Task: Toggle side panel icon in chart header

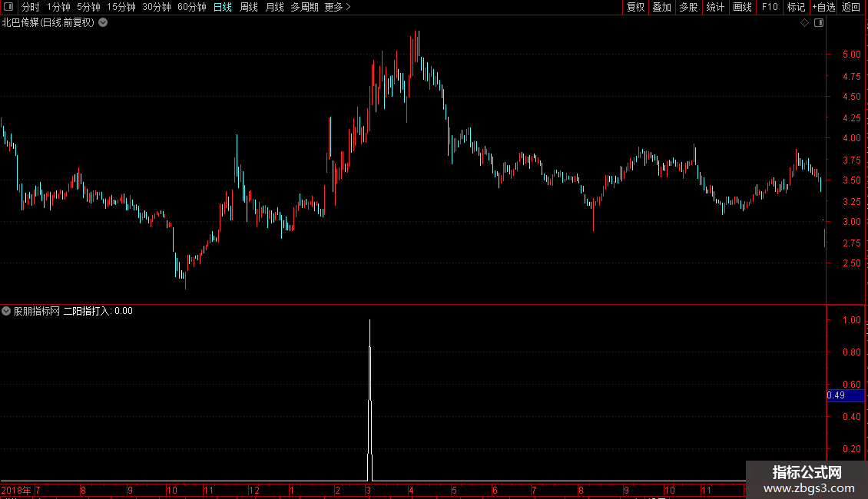Action: pyautogui.click(x=819, y=23)
